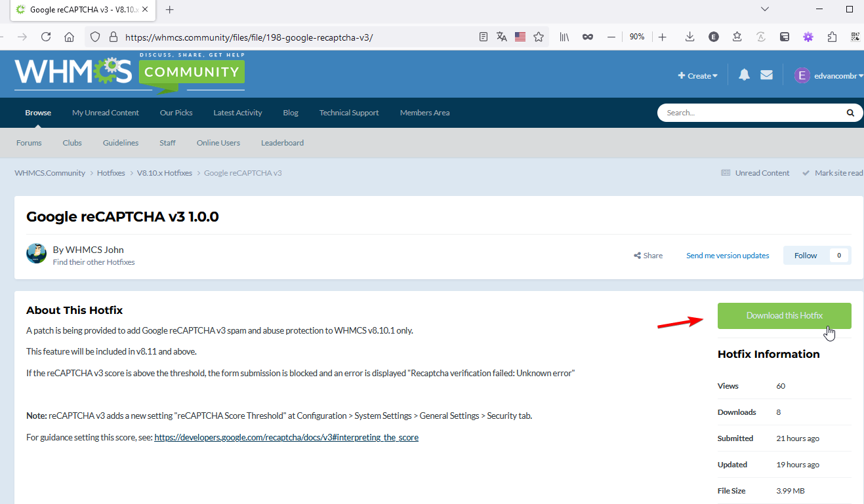Go to Staff submenu link
This screenshot has width=864, height=504.
pos(167,143)
